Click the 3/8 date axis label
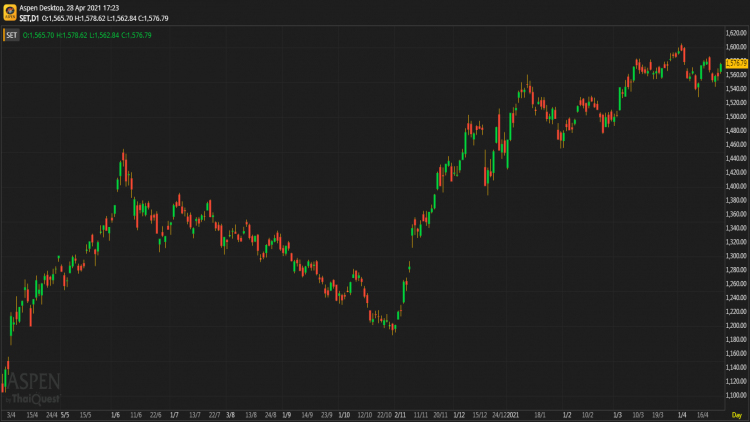 [230, 415]
